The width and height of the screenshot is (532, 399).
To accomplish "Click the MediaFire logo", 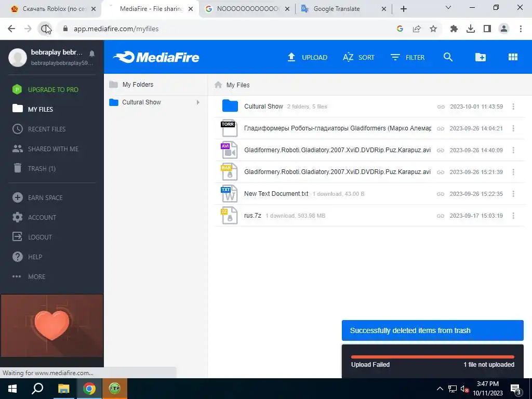I will 156,57.
